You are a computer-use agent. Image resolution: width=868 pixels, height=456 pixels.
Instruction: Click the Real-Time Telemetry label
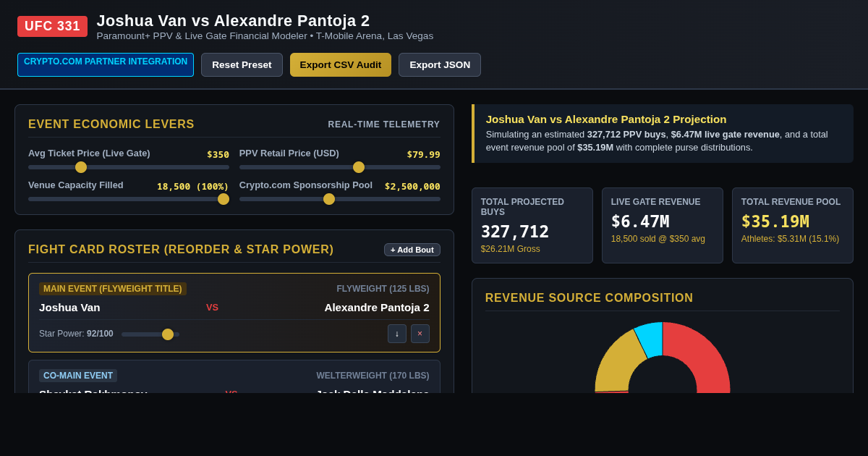(x=384, y=124)
